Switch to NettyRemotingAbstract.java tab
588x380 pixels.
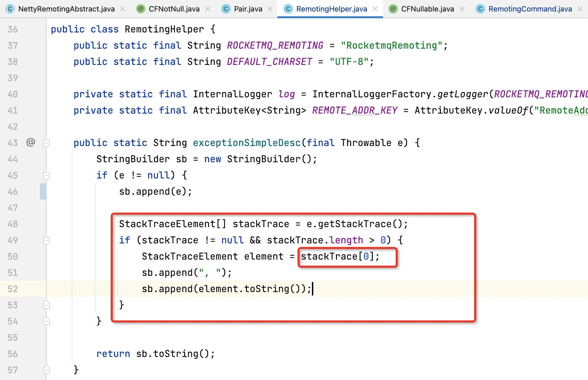click(x=66, y=9)
